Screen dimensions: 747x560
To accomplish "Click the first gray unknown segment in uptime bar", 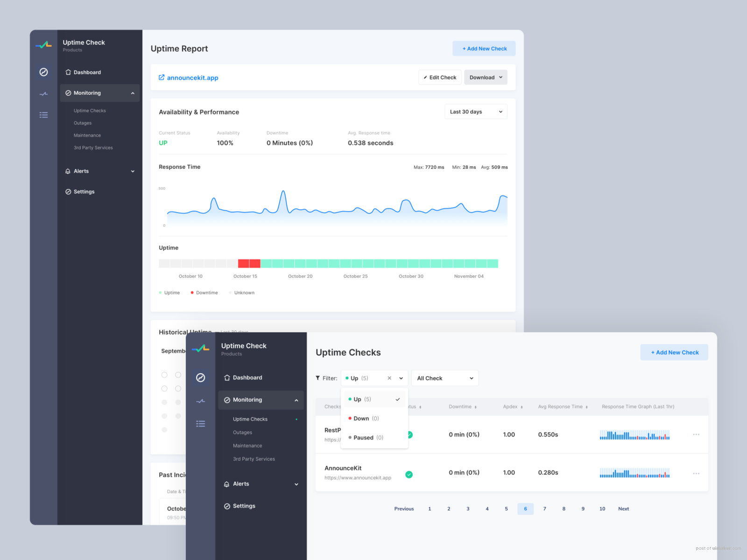I will tap(164, 264).
